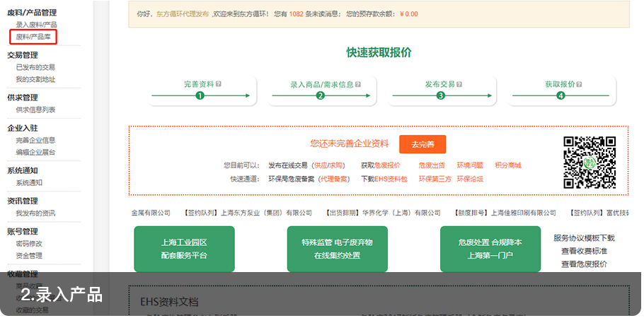The image size is (644, 318).
Task: Click the 上海工业园区 配套服务平台 green button
Action: pos(184,249)
